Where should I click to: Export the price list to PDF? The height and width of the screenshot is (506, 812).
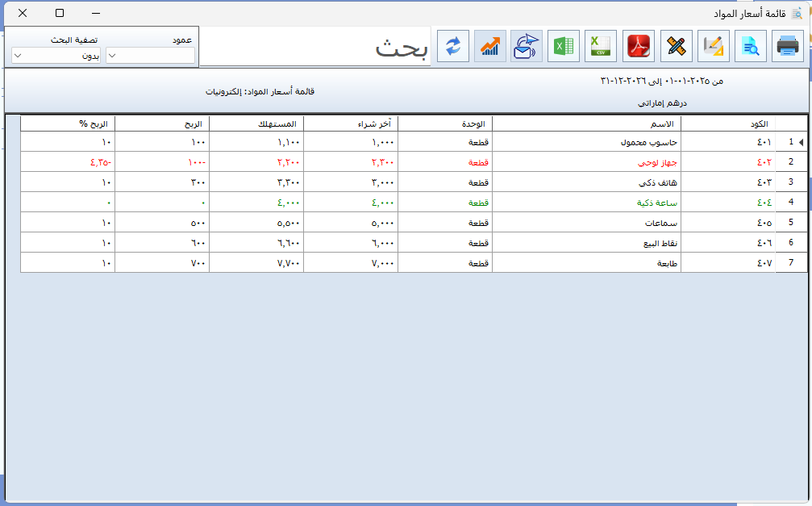tap(639, 47)
